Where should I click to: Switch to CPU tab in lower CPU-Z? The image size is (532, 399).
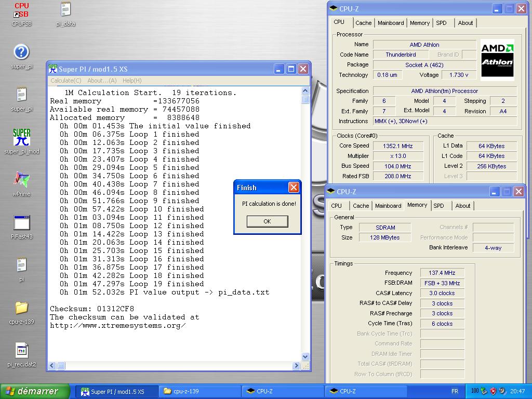coord(336,206)
